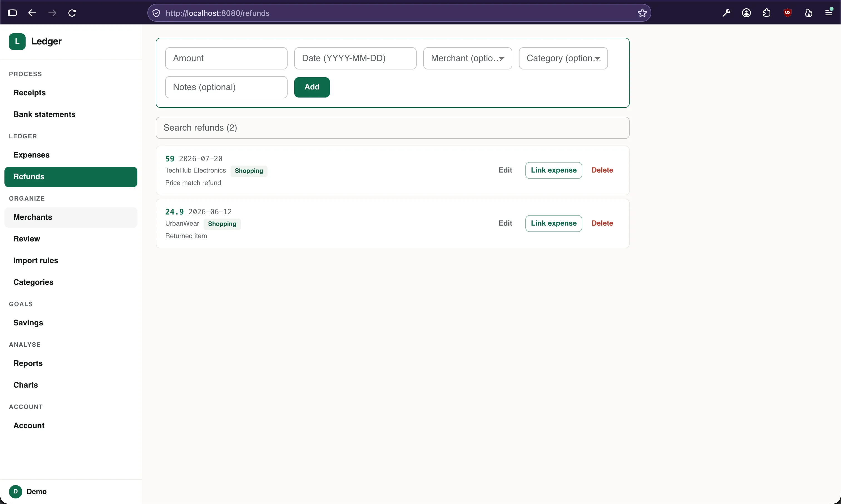Link expense to TechHub Electronics refund
Viewport: 841px width, 504px height.
click(x=553, y=170)
